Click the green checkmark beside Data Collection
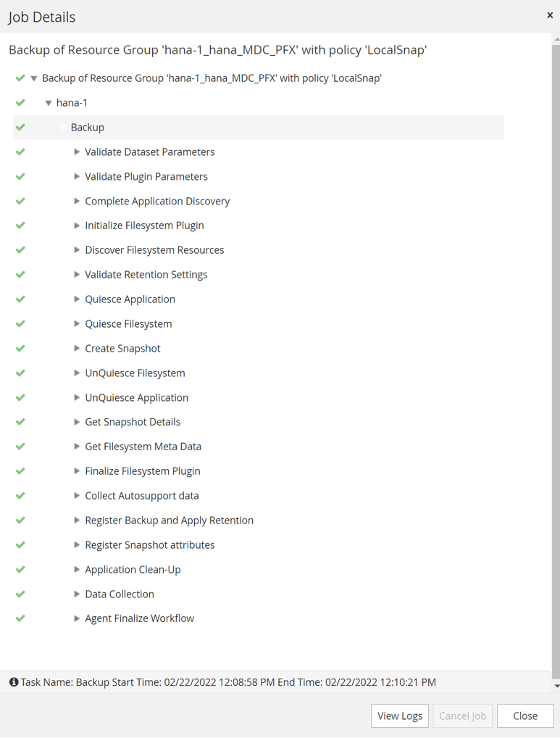The width and height of the screenshot is (560, 738). 20,594
